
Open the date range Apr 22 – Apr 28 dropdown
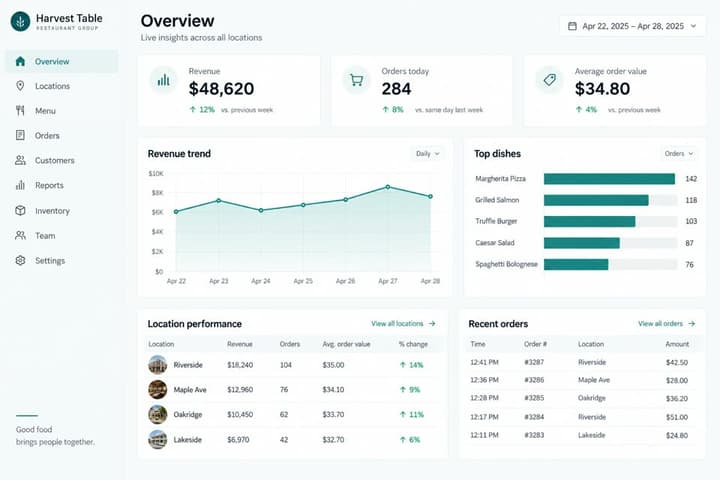(632, 26)
